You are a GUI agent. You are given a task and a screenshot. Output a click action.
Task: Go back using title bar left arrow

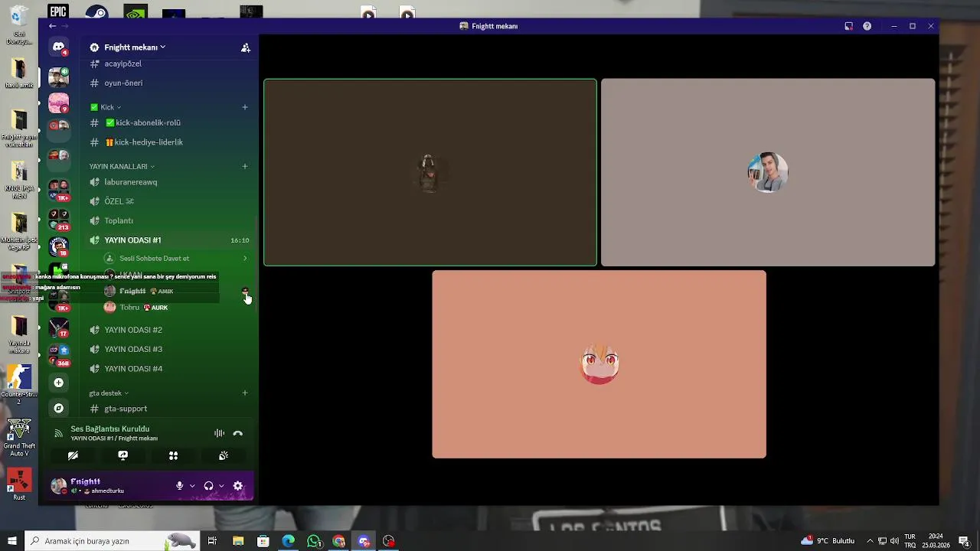click(52, 26)
